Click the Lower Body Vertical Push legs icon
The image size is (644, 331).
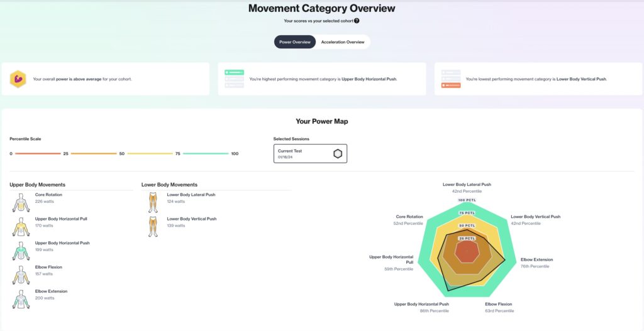point(153,226)
